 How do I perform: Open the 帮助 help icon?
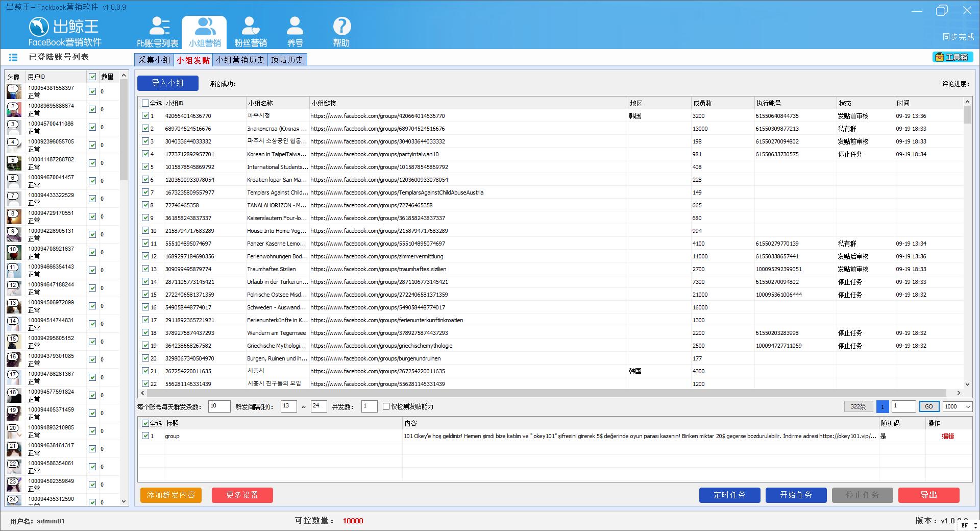click(341, 32)
